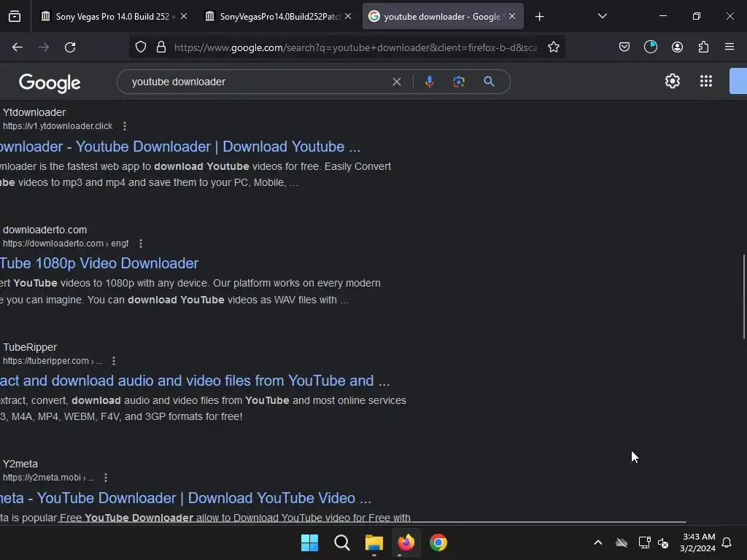747x560 pixels.
Task: Reload the current page
Action: point(70,47)
